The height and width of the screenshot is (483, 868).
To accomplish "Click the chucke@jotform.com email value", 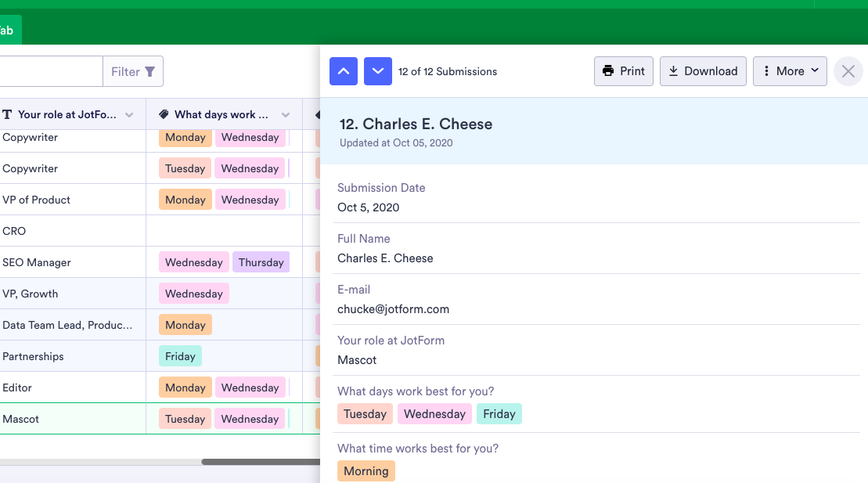I will pyautogui.click(x=393, y=309).
